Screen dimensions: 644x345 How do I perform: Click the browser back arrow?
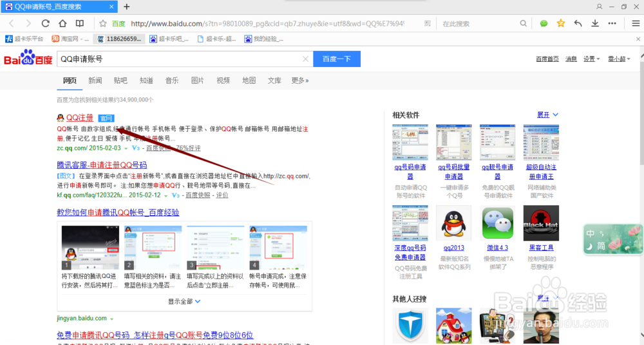click(x=12, y=23)
